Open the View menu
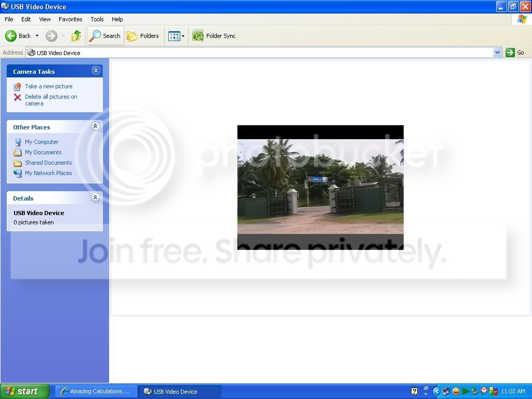The image size is (532, 399). pos(45,19)
